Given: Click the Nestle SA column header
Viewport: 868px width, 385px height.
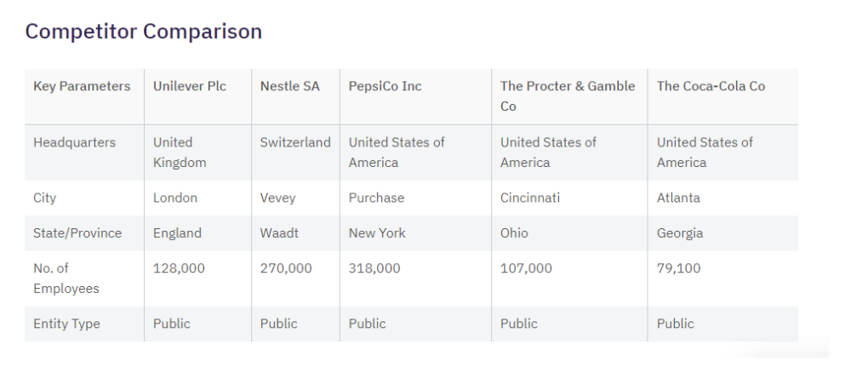Looking at the screenshot, I should click(x=290, y=86).
